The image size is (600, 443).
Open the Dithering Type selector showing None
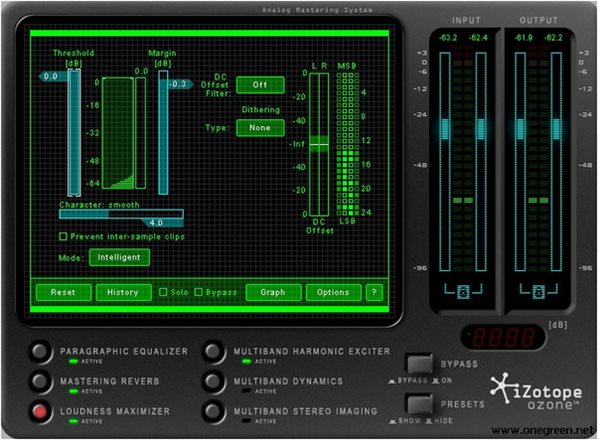[x=260, y=128]
